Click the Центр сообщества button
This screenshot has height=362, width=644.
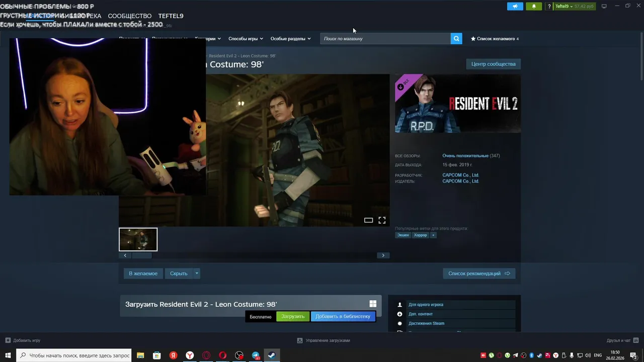pos(494,64)
